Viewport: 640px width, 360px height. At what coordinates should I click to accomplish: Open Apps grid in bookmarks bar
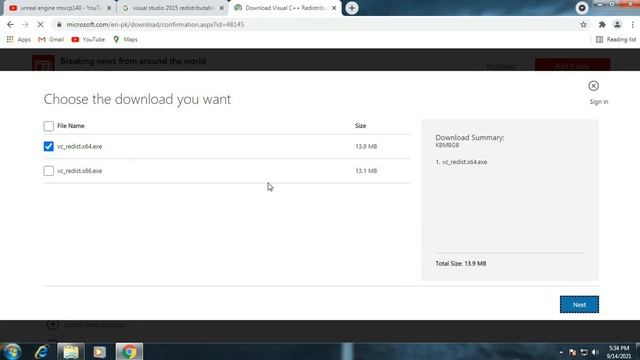tap(18, 39)
